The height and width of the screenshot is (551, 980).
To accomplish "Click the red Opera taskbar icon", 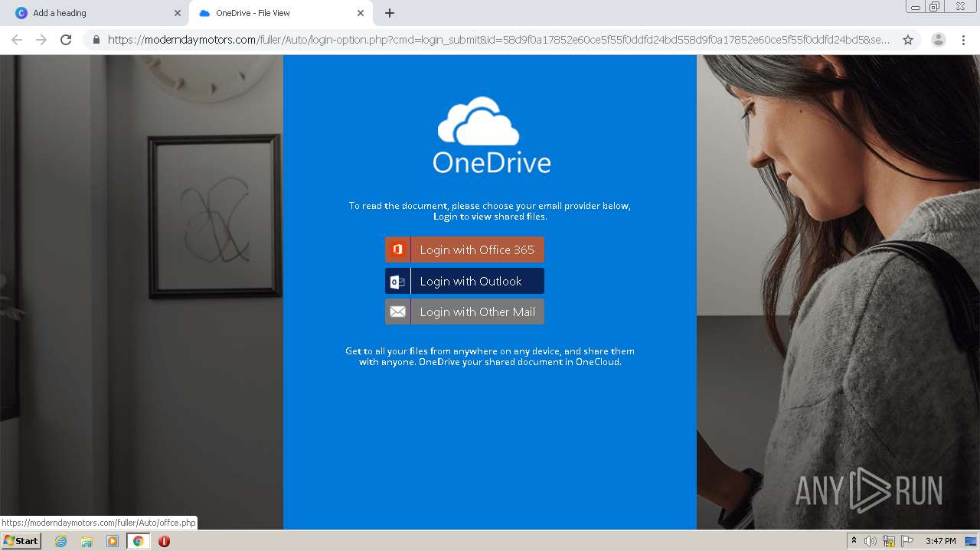I will pyautogui.click(x=164, y=541).
